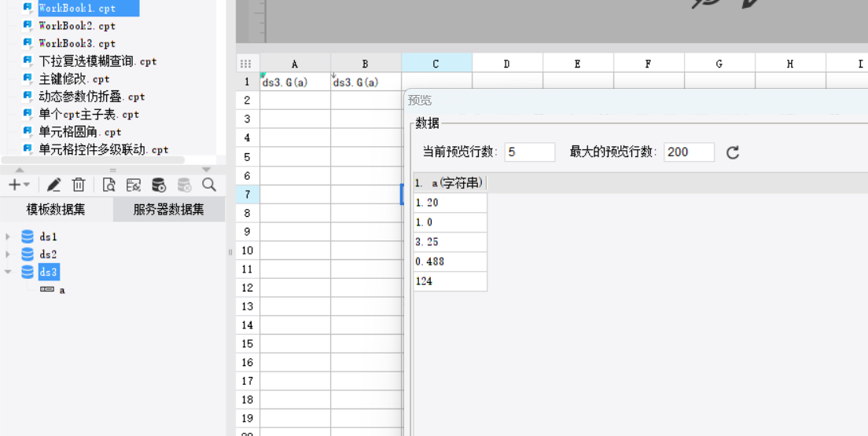This screenshot has height=436, width=868.
Task: Click preview cell showing 124
Action: coord(450,281)
